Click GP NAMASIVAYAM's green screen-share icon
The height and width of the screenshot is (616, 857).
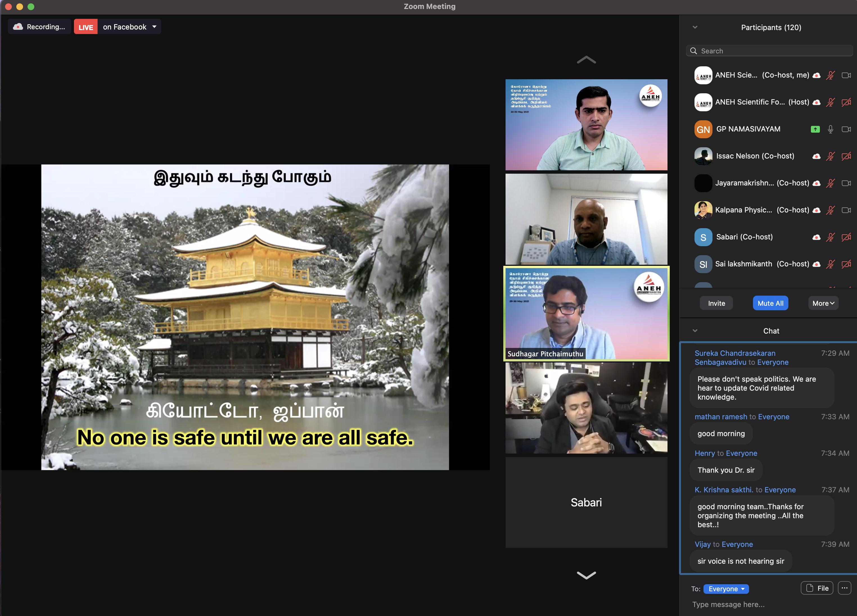815,129
